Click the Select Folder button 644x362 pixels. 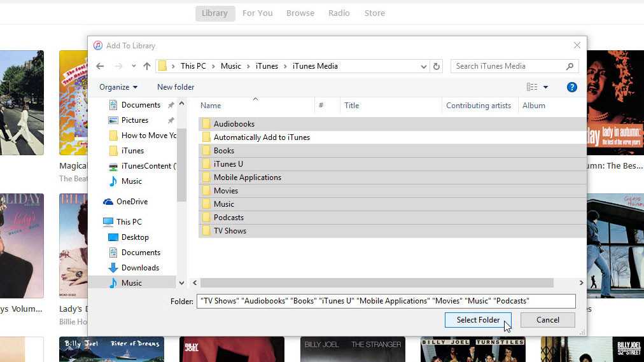478,320
